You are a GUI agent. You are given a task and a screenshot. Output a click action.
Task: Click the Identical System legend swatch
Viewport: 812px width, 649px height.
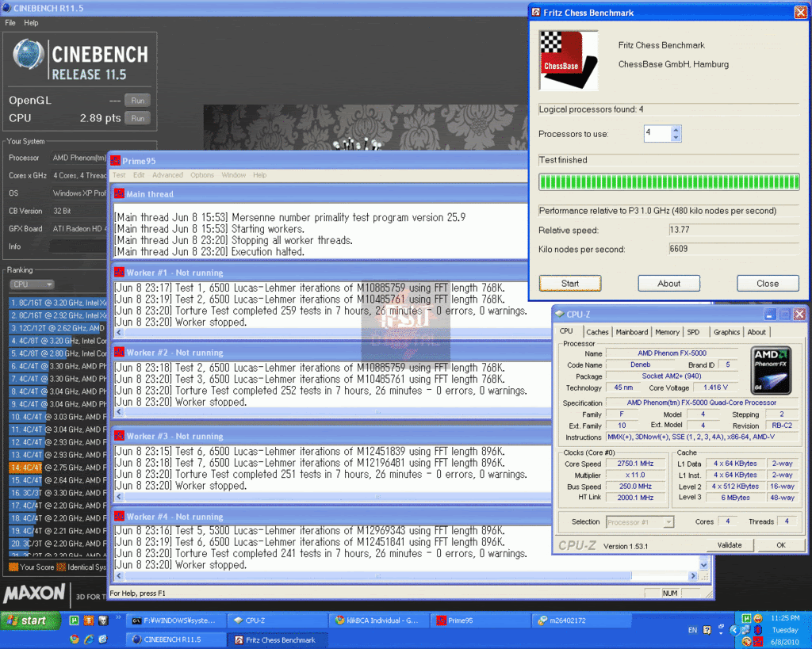click(x=60, y=567)
